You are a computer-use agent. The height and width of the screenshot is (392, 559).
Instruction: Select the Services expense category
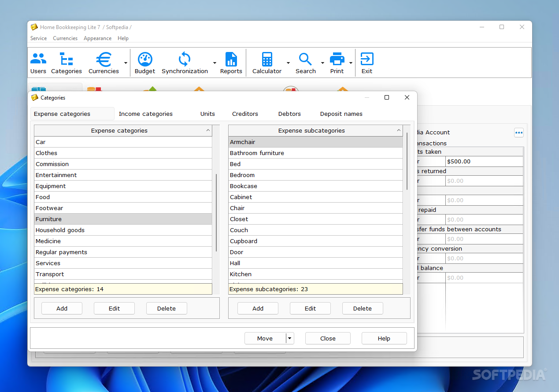click(123, 263)
